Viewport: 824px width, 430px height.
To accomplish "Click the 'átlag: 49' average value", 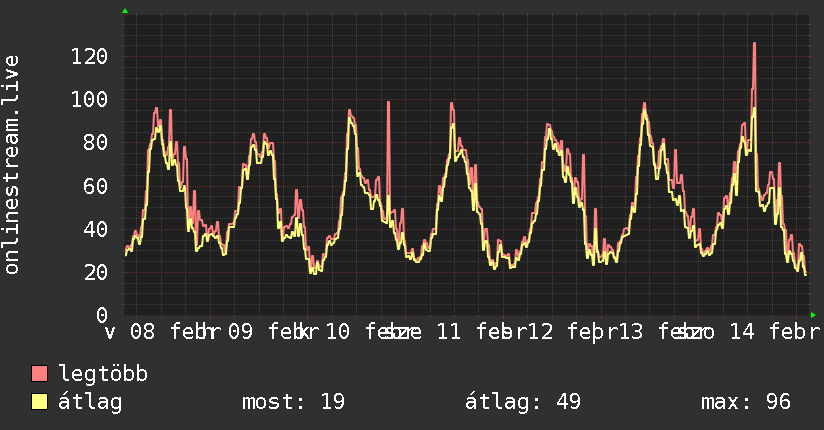I will (523, 402).
